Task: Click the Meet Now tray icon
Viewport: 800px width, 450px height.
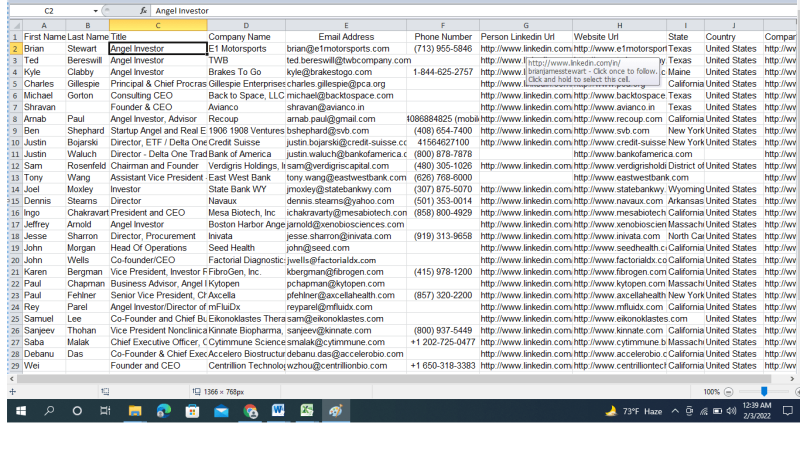Action: pos(689,411)
